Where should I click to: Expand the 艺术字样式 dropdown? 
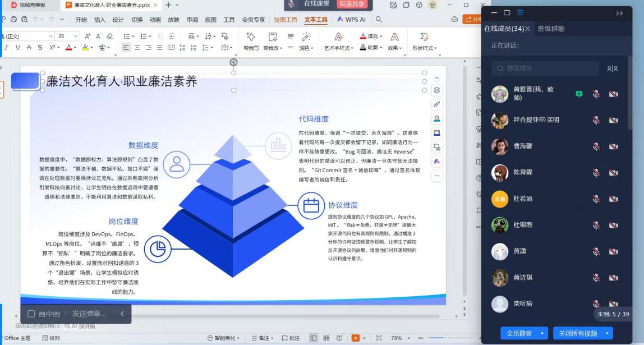[x=340, y=48]
